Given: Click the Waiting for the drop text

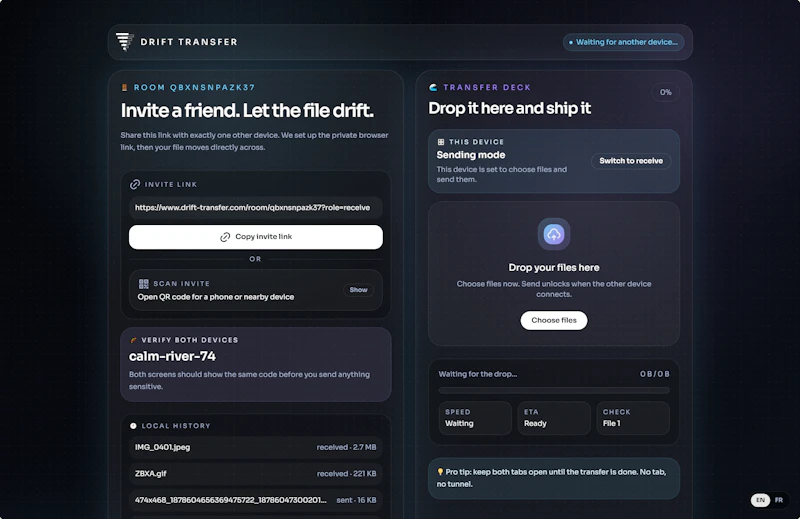Looking at the screenshot, I should click(478, 374).
